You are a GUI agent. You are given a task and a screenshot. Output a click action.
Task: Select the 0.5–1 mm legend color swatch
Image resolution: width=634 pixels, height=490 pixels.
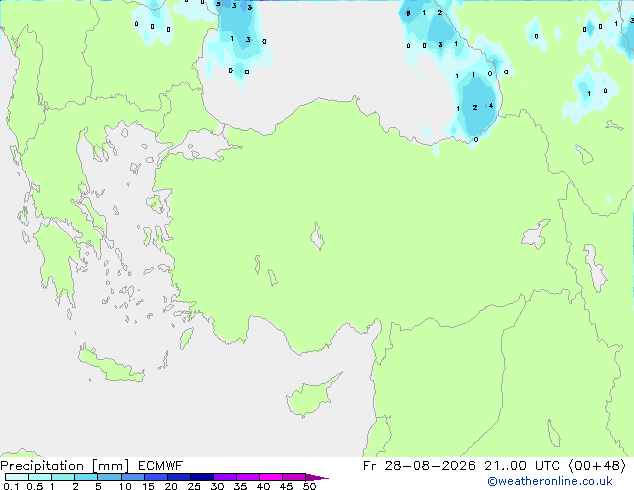(x=40, y=477)
